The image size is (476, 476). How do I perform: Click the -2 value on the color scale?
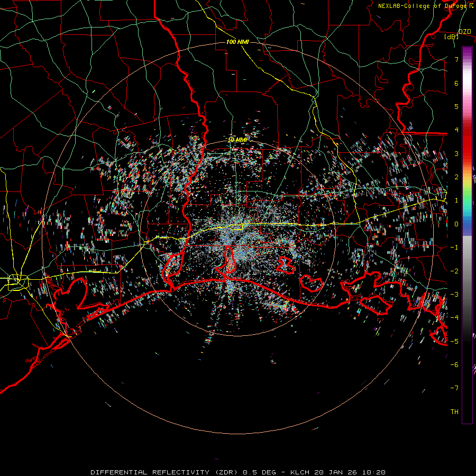pyautogui.click(x=454, y=271)
